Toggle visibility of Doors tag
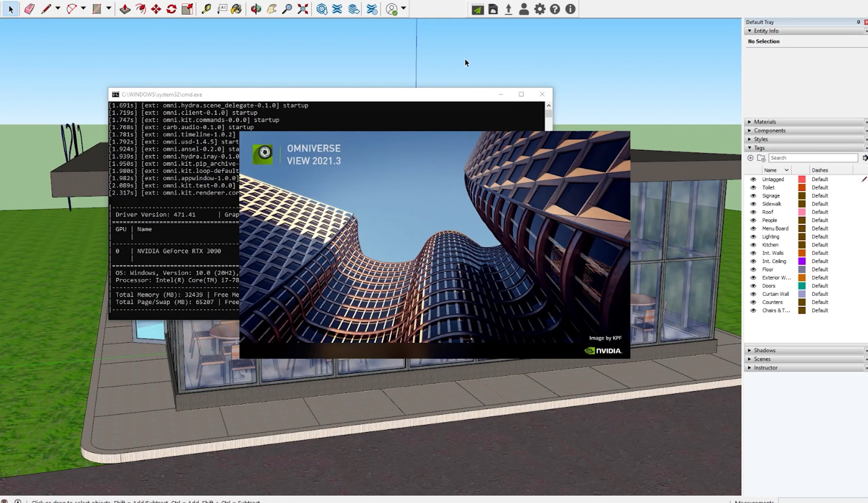Viewport: 868px width, 503px height. [753, 286]
